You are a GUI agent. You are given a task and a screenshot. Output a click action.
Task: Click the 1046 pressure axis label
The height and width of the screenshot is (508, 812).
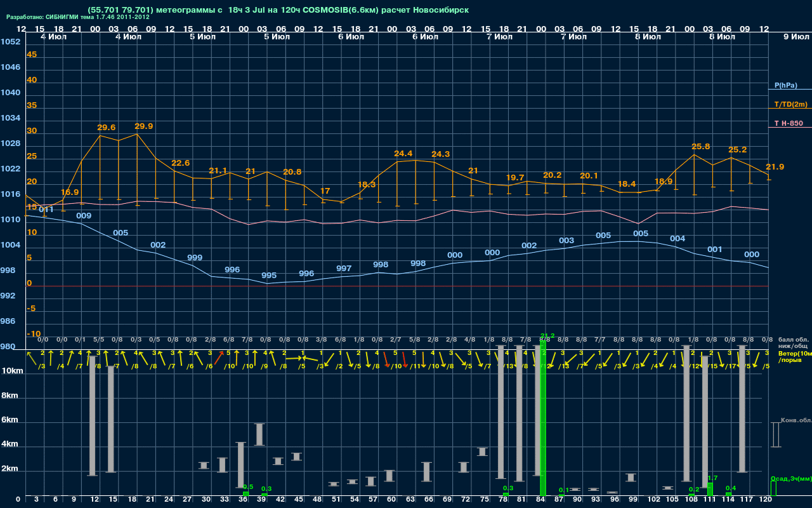pos(10,67)
